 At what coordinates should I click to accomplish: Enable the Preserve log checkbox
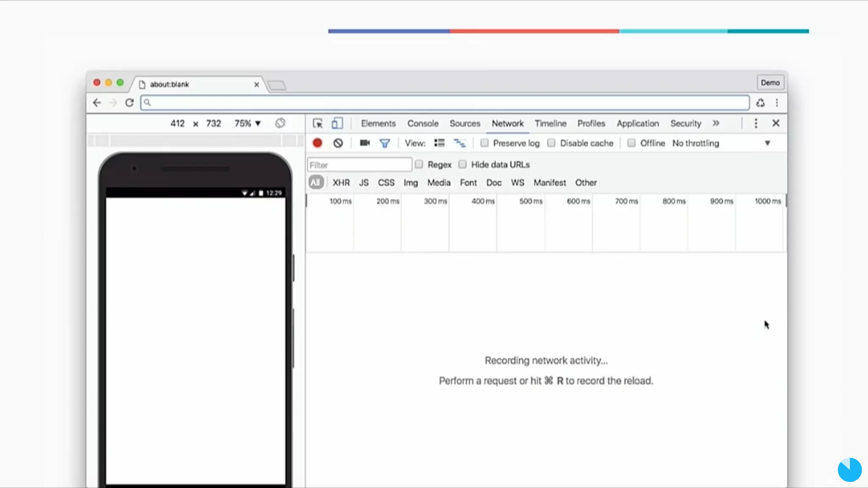[x=484, y=143]
